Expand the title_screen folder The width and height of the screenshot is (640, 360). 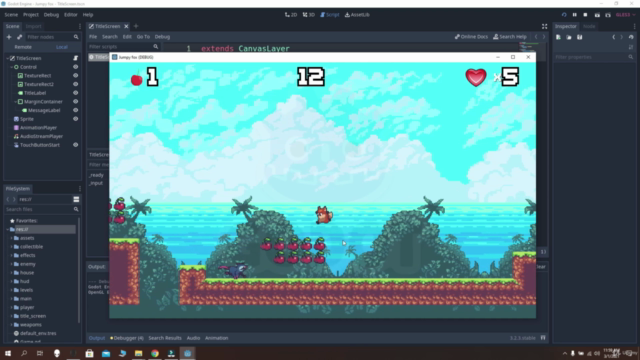[x=11, y=316]
